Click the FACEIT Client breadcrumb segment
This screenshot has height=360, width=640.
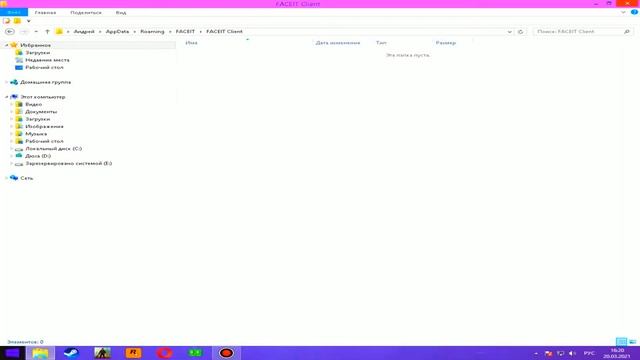pos(224,31)
